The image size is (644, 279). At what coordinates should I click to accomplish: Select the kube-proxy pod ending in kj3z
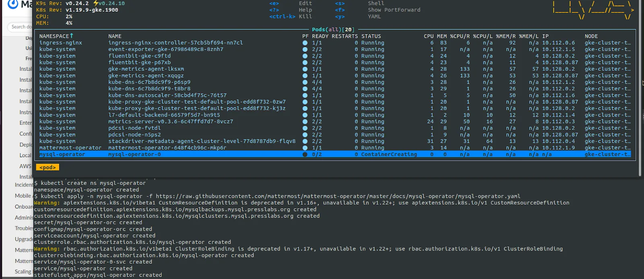pos(197,109)
